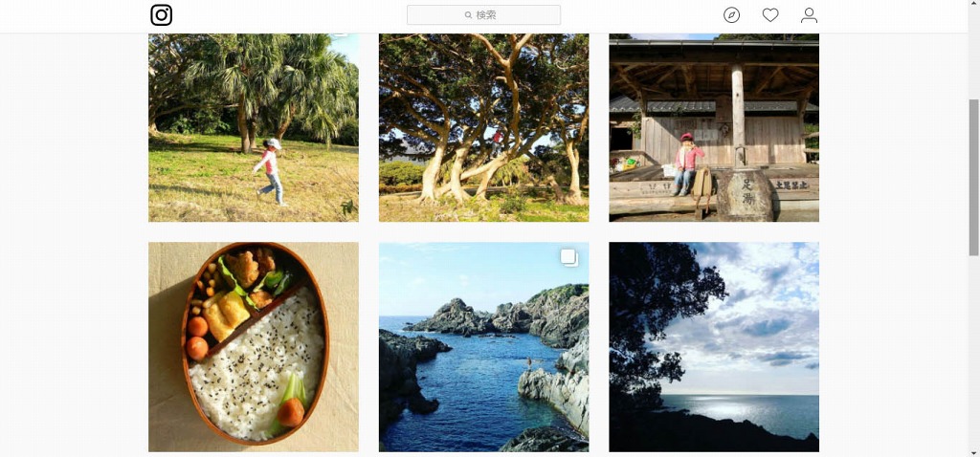980x457 pixels.
Task: Open the profile person icon
Action: pos(809,15)
